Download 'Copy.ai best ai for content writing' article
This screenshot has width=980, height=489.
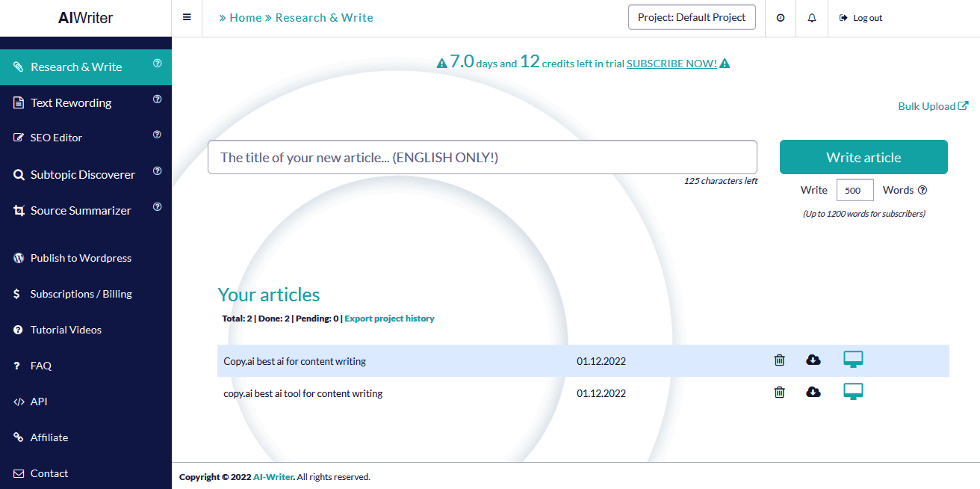point(813,360)
